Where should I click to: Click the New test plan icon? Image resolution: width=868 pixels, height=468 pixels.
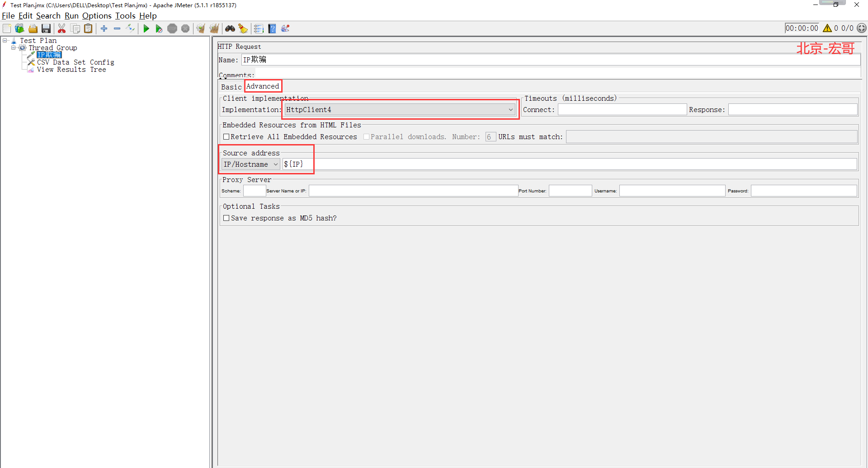point(7,28)
